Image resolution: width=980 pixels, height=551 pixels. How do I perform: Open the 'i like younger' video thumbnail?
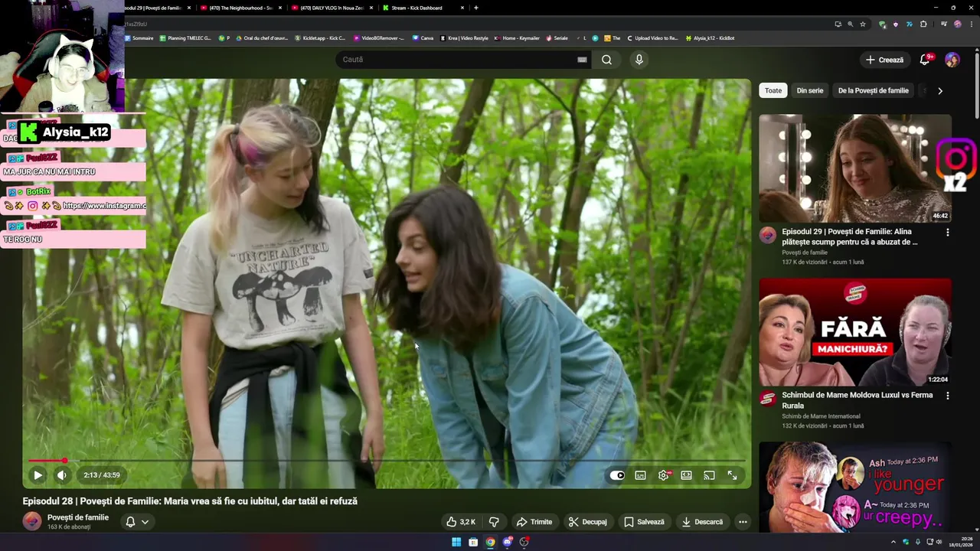(x=855, y=487)
